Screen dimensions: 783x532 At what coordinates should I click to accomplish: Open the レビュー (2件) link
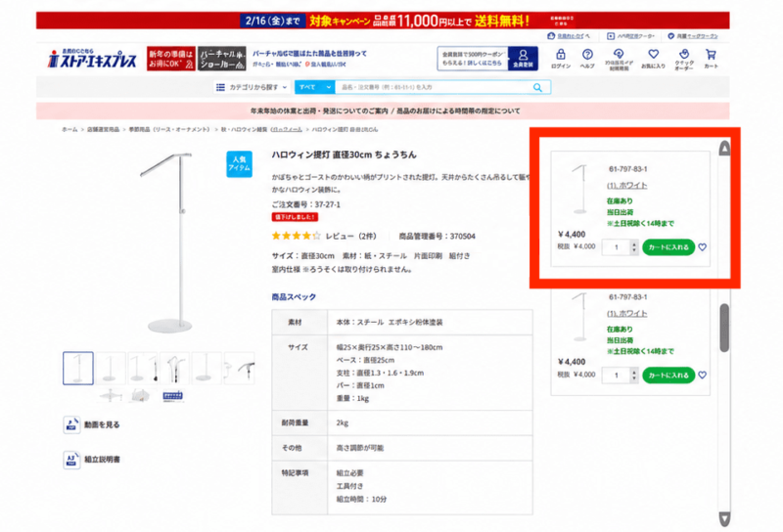pyautogui.click(x=351, y=236)
